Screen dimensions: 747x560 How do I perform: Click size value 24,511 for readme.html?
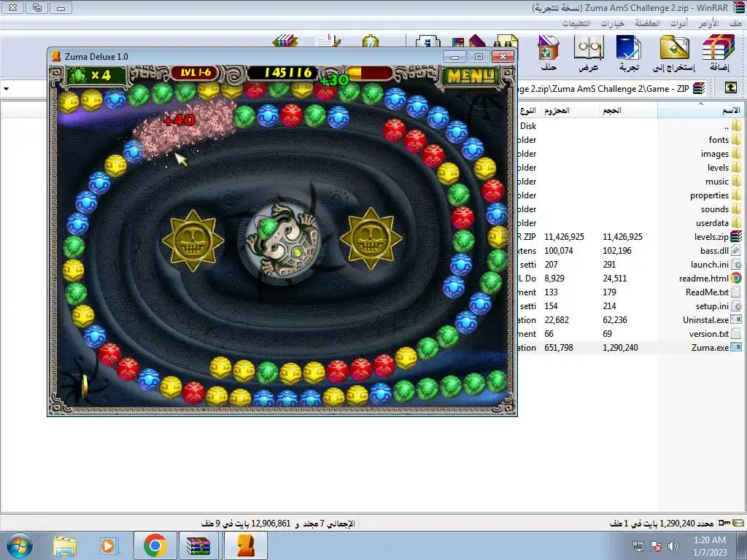click(x=614, y=278)
